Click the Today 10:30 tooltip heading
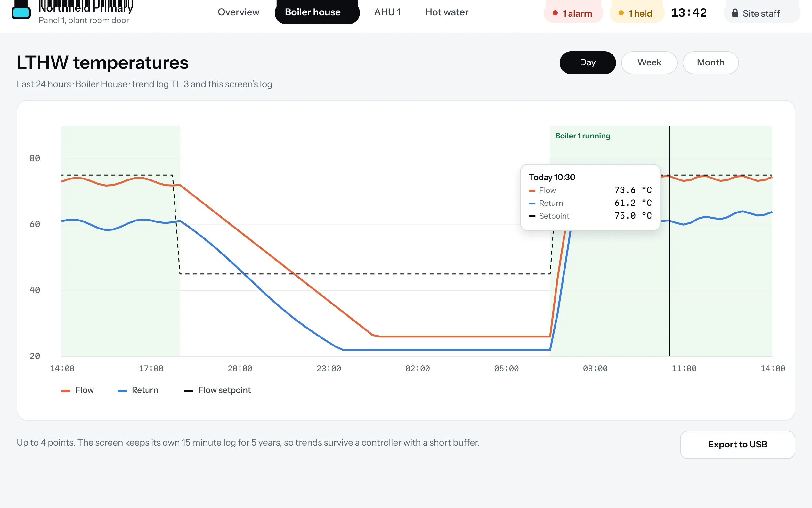Viewport: 812px width, 508px height. point(552,177)
